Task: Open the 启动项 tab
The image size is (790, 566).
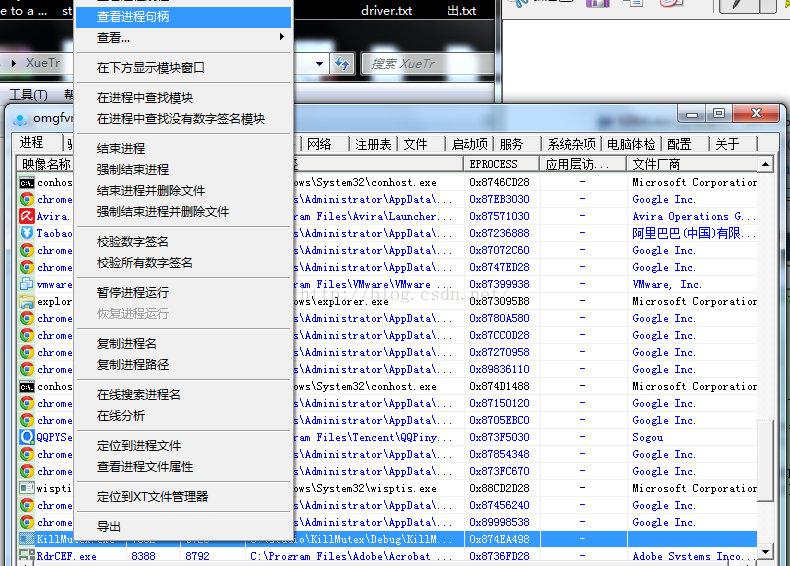Action: pos(470,144)
